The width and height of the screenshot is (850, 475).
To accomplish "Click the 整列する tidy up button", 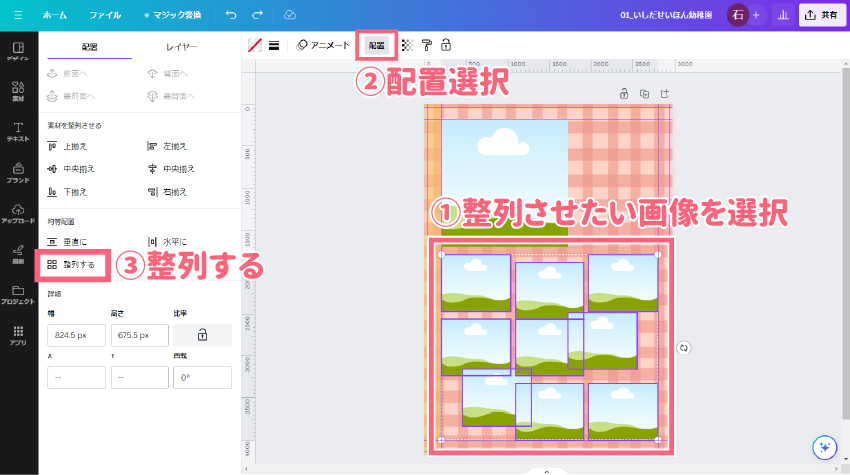I will 72,265.
